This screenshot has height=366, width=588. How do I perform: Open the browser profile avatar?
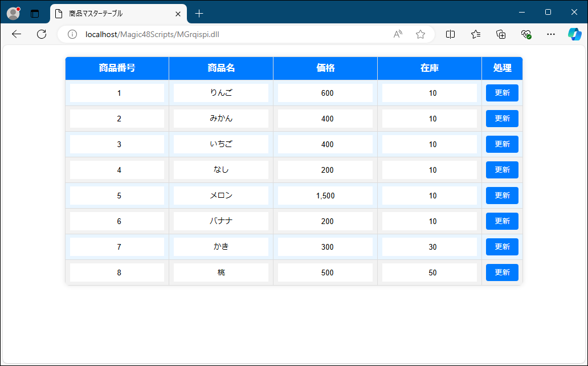[x=13, y=13]
